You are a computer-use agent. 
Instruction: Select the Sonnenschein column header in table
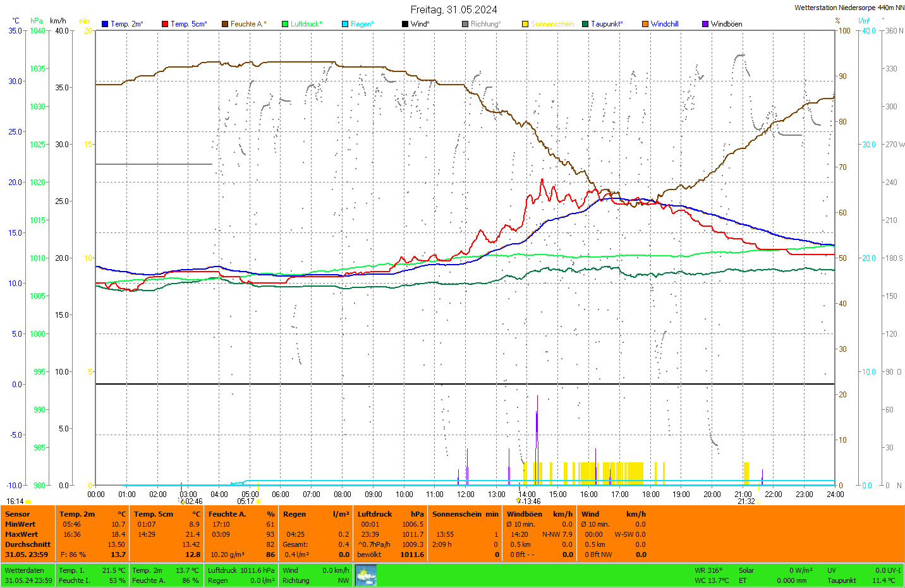(457, 514)
